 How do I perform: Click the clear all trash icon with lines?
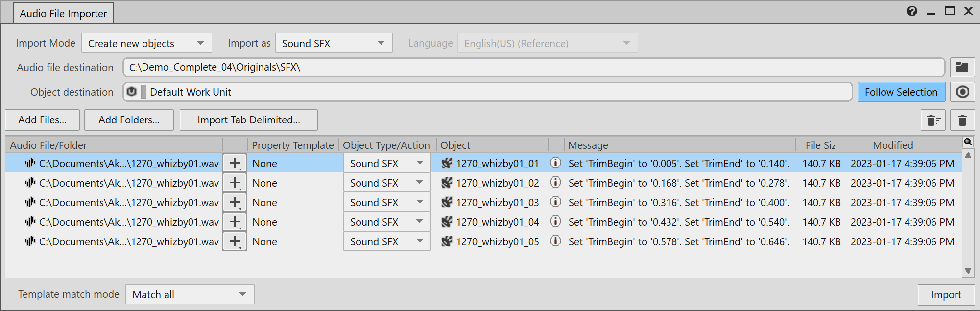(x=932, y=120)
